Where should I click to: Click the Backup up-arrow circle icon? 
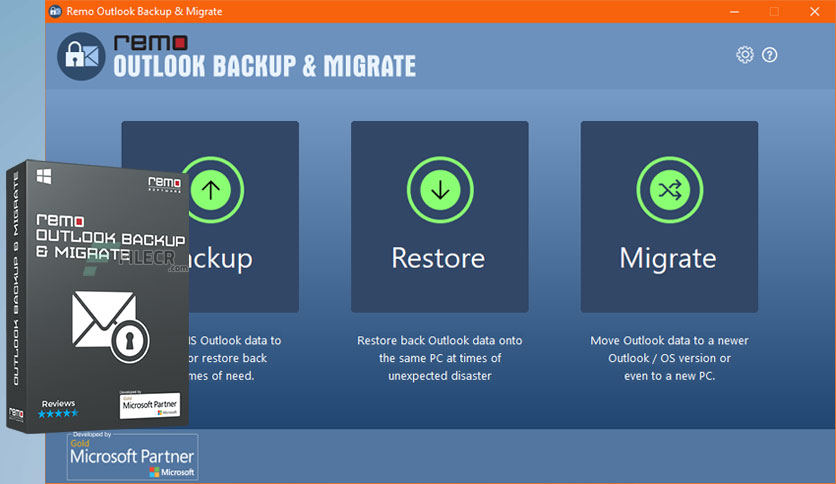[x=210, y=188]
